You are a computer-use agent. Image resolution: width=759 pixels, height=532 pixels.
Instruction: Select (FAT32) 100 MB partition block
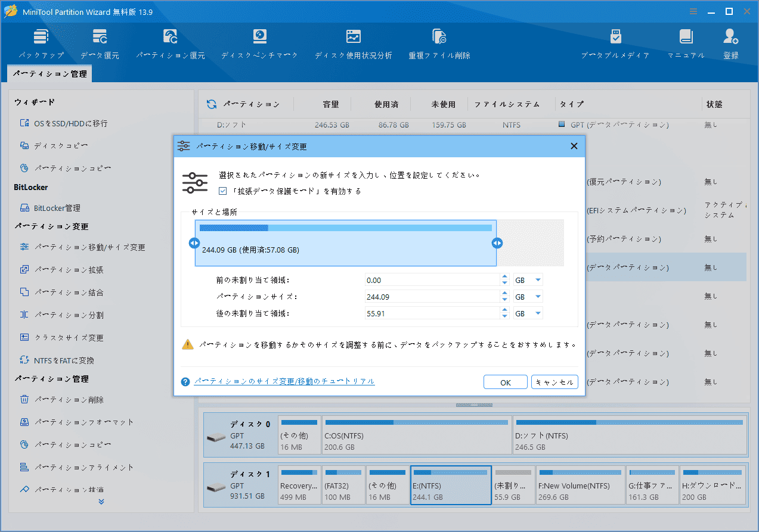(343, 485)
